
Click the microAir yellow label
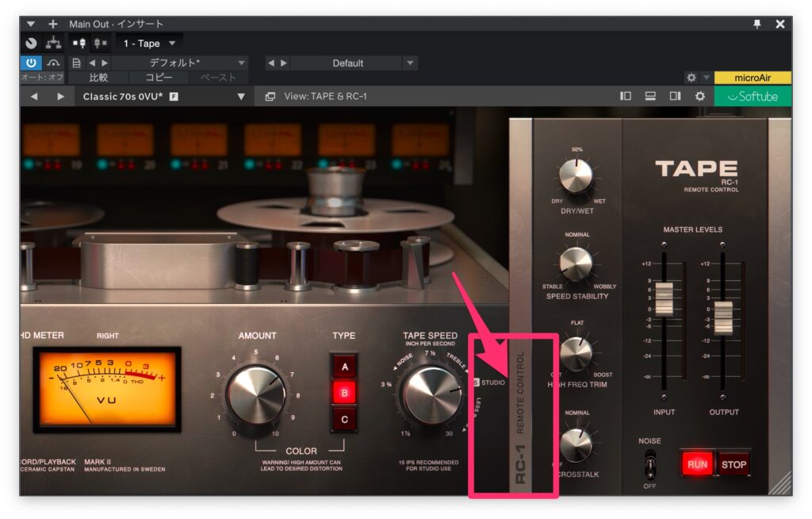point(753,78)
